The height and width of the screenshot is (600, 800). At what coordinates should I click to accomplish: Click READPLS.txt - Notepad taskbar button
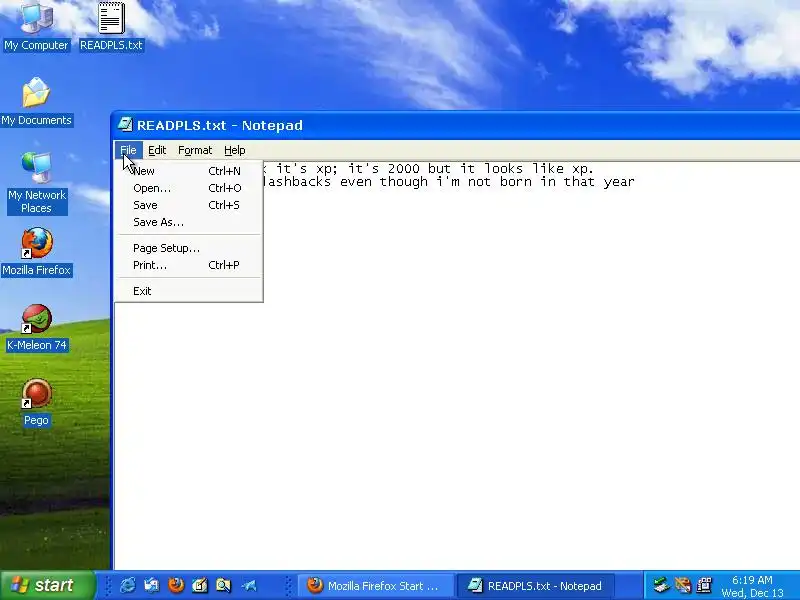pyautogui.click(x=536, y=585)
